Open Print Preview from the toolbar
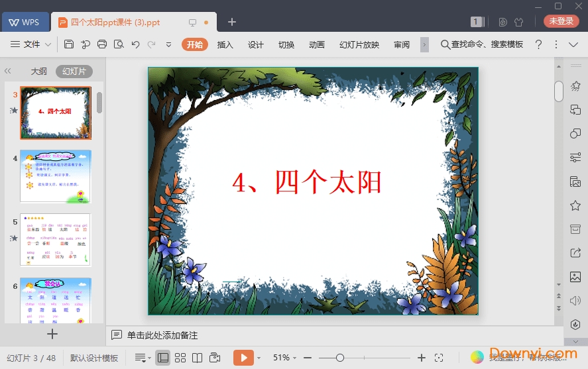This screenshot has height=369, width=588. coord(119,44)
